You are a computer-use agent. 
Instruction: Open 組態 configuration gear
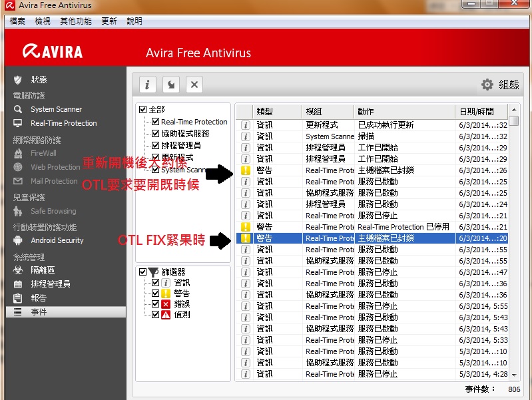[500, 85]
